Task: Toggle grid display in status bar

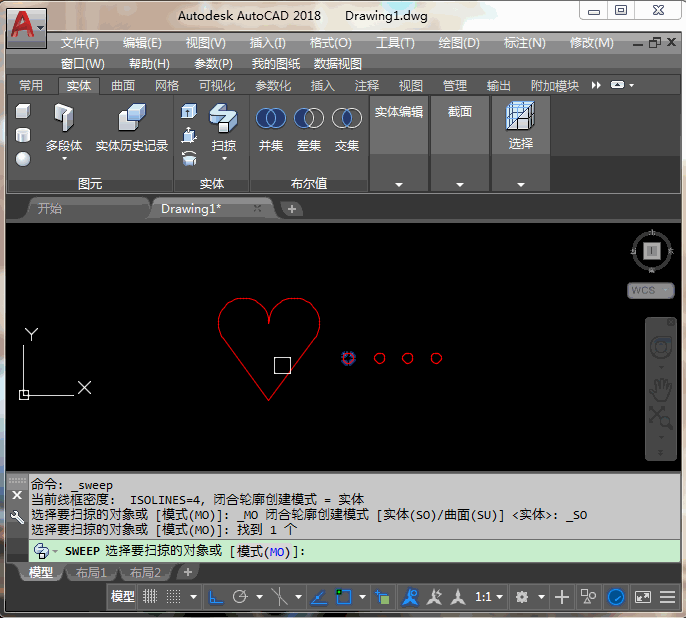Action: point(150,597)
